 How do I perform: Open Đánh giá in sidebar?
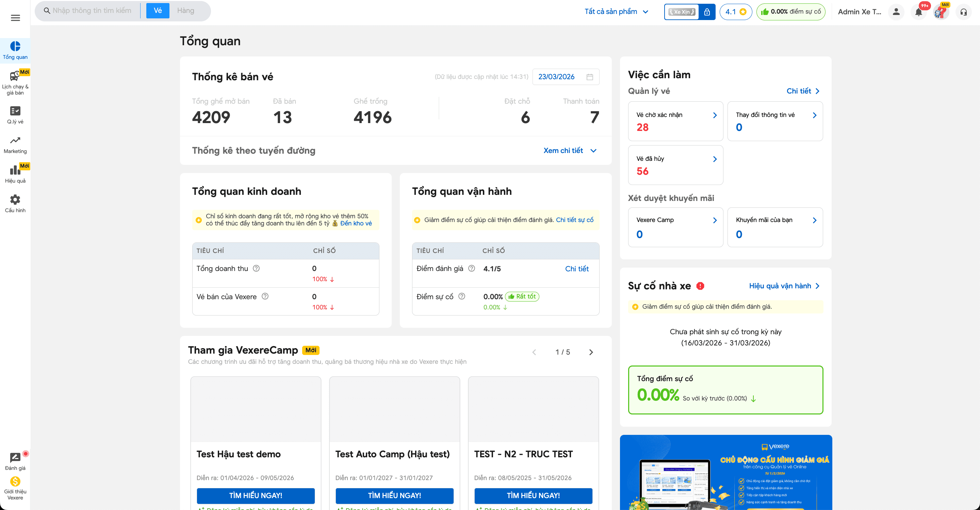[x=15, y=461]
